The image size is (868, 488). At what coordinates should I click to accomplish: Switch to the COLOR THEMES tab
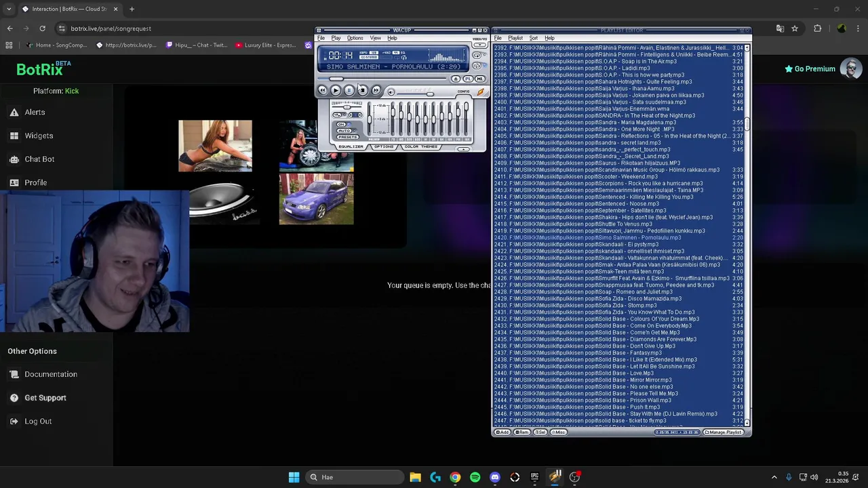coord(421,146)
